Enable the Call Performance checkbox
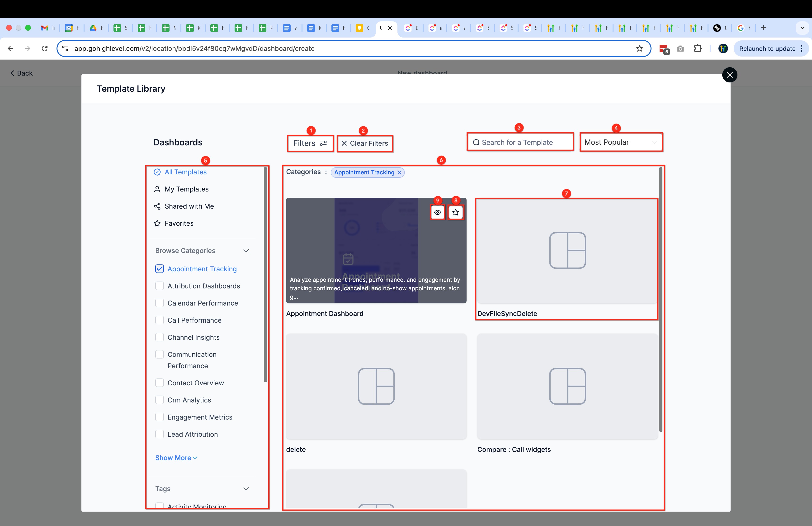Screen dimensions: 812x526 pos(159,320)
